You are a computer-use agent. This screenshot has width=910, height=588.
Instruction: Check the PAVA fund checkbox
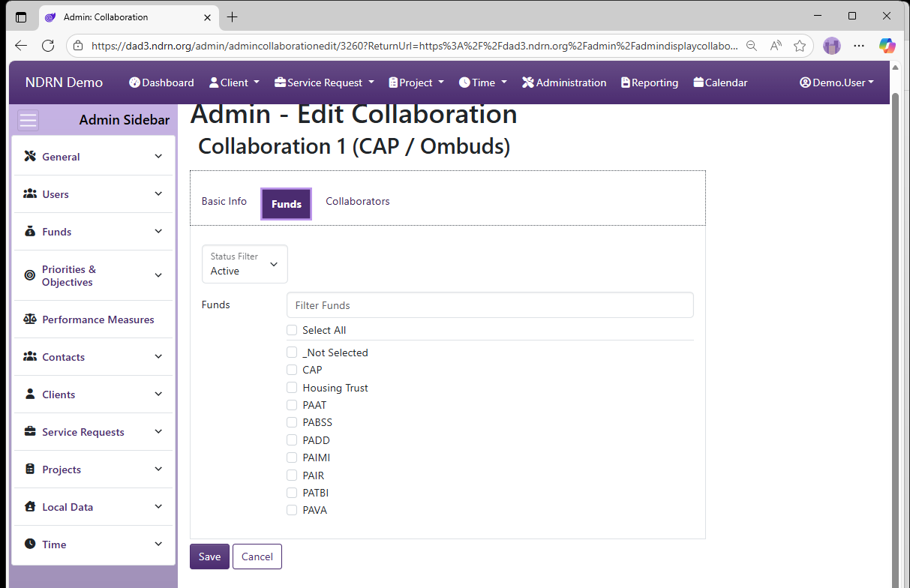(x=292, y=510)
